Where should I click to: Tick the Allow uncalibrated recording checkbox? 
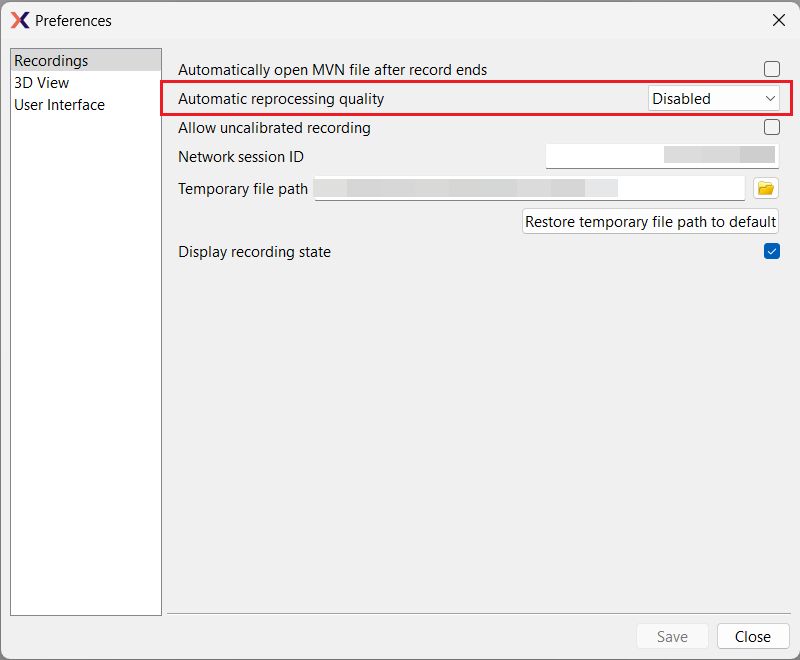(x=772, y=127)
